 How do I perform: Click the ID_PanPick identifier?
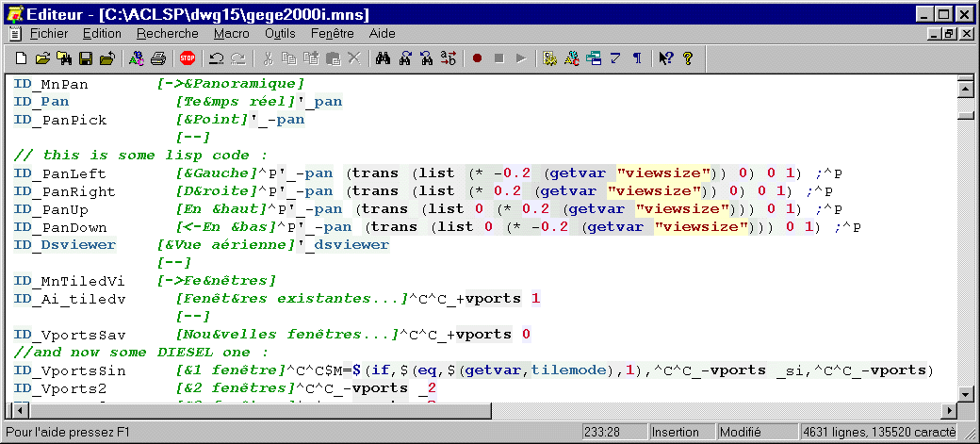tap(60, 120)
